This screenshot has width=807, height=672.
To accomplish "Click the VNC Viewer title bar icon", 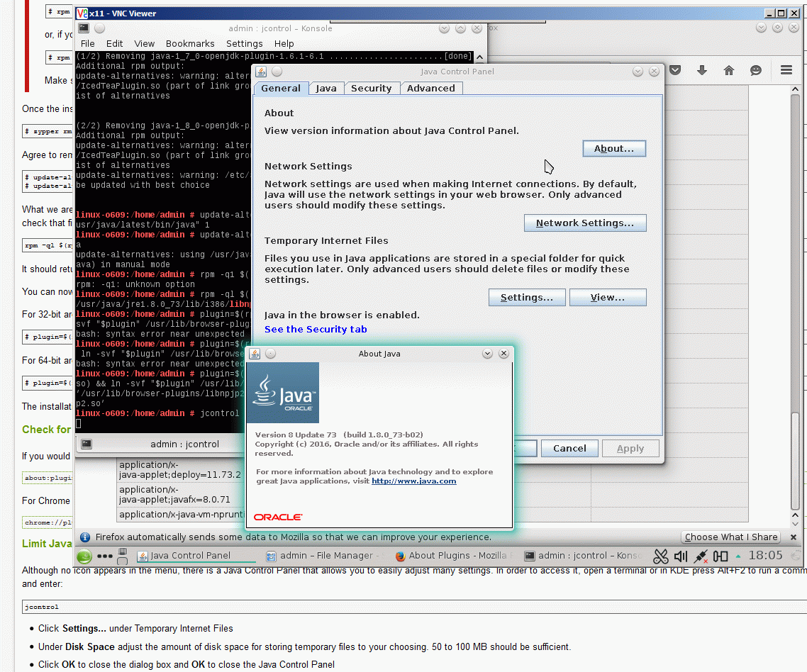I will tap(82, 13).
